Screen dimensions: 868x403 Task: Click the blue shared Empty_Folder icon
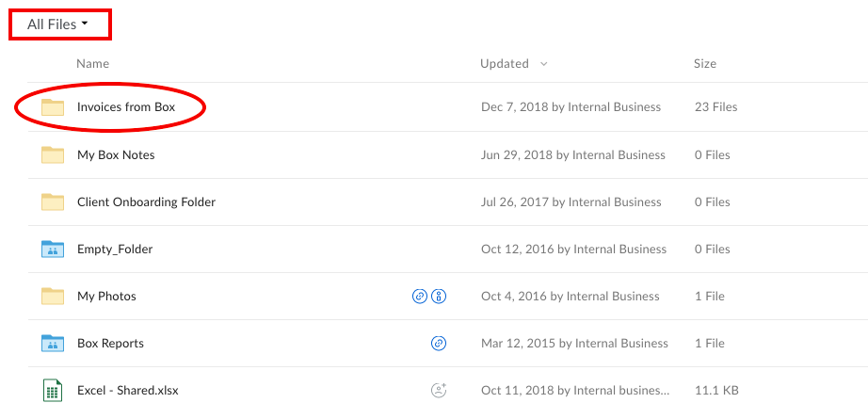[x=53, y=250]
